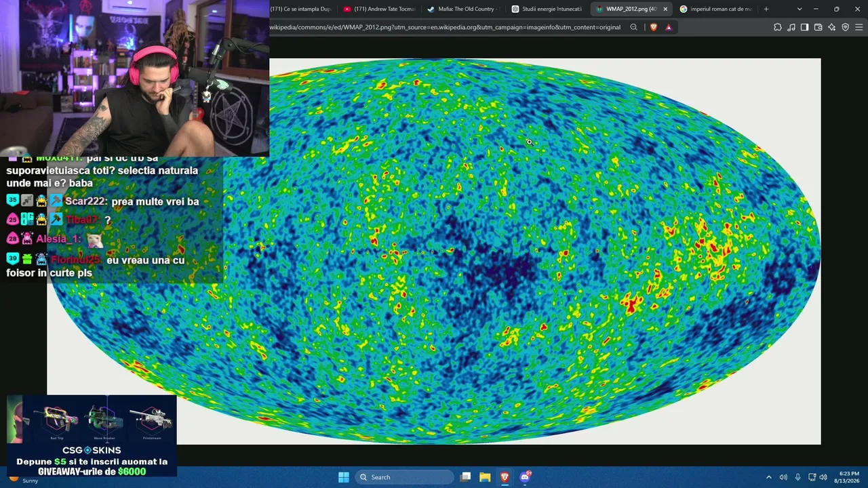Open the browser extensions puzzle icon
This screenshot has width=868, height=488.
[778, 27]
